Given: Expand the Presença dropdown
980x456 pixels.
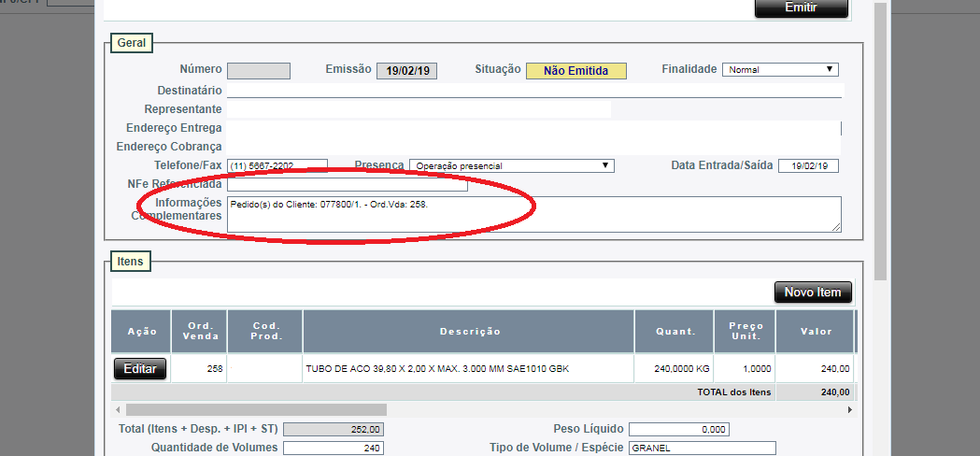Looking at the screenshot, I should [511, 165].
